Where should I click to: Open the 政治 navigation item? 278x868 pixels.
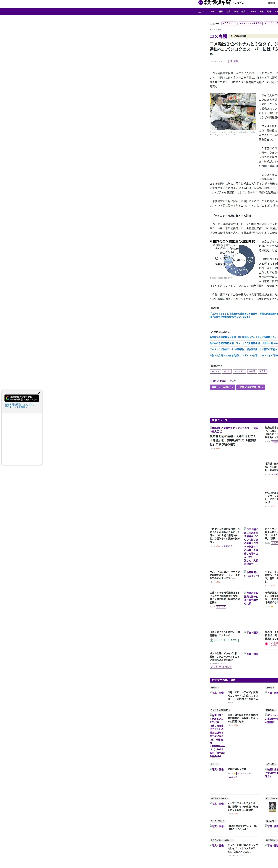pos(236,11)
